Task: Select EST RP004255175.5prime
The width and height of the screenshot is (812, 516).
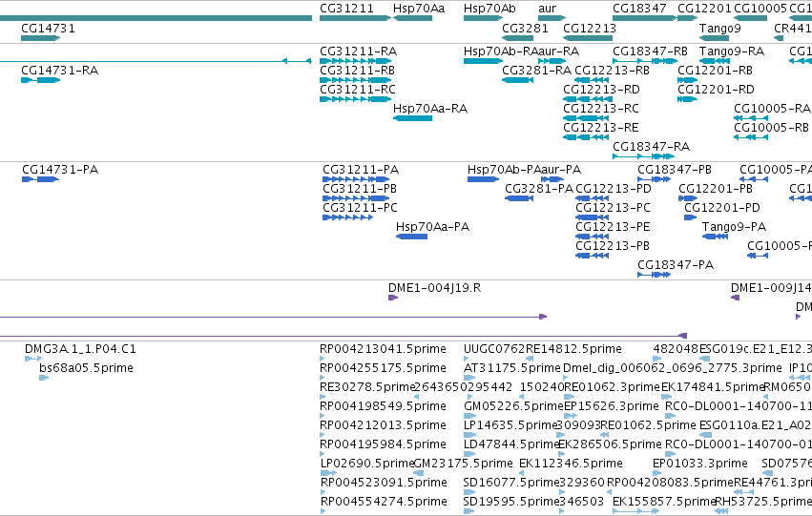Action: pos(323,378)
